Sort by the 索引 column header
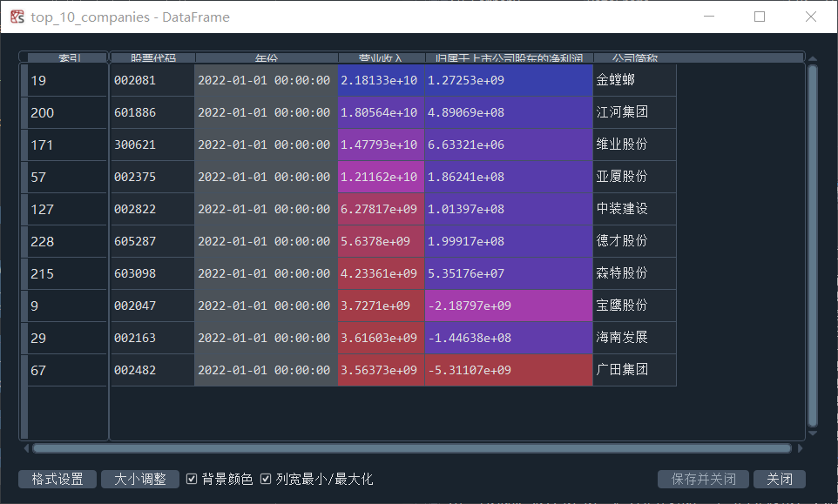This screenshot has height=504, width=838. [67, 57]
